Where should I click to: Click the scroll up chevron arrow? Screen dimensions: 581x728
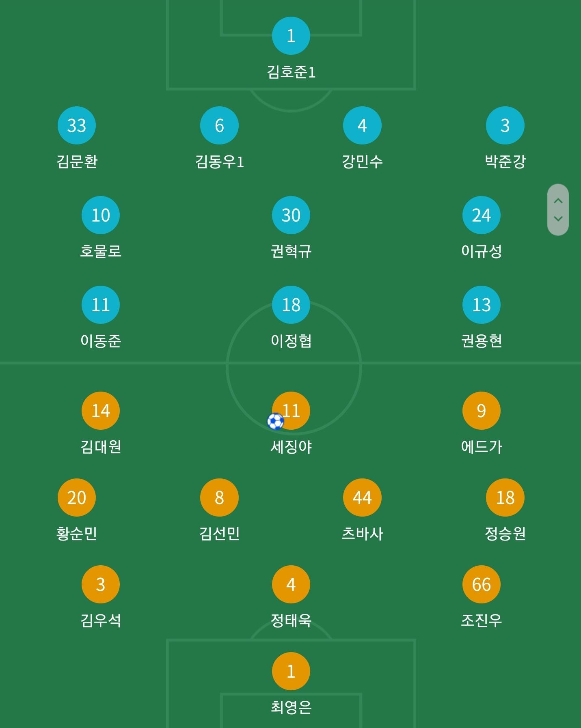coord(558,201)
